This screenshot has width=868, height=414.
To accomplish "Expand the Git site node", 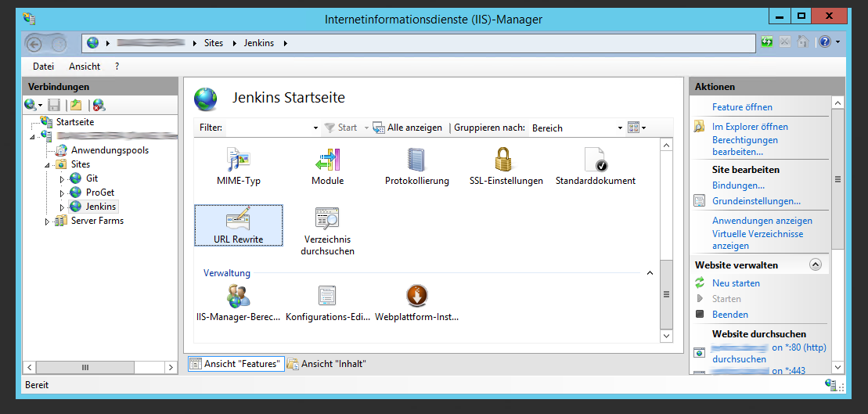I will click(x=62, y=178).
